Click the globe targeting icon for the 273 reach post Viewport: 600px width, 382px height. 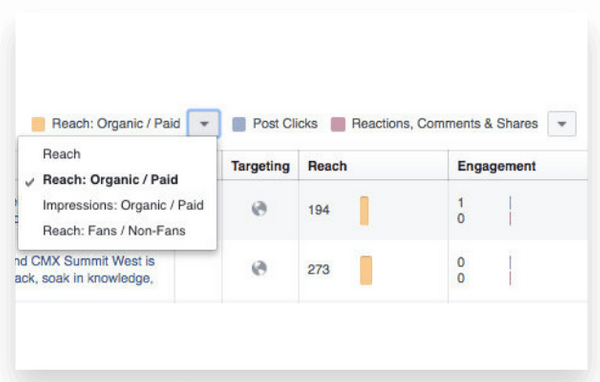pyautogui.click(x=259, y=268)
